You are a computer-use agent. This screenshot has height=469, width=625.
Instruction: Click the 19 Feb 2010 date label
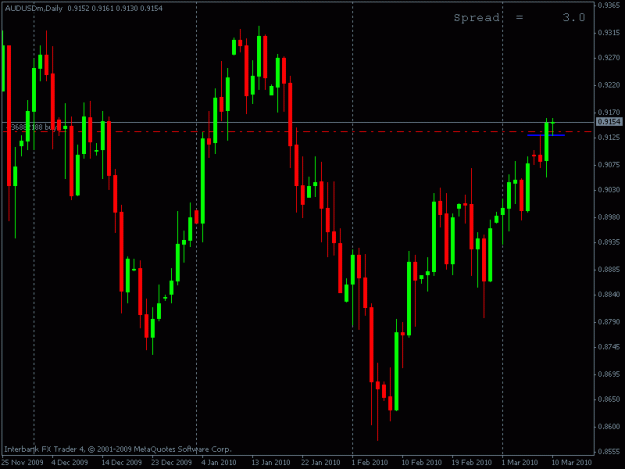coord(472,462)
